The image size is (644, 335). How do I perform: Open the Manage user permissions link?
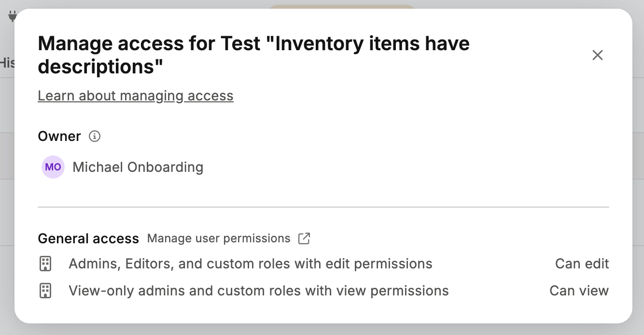pyautogui.click(x=219, y=238)
